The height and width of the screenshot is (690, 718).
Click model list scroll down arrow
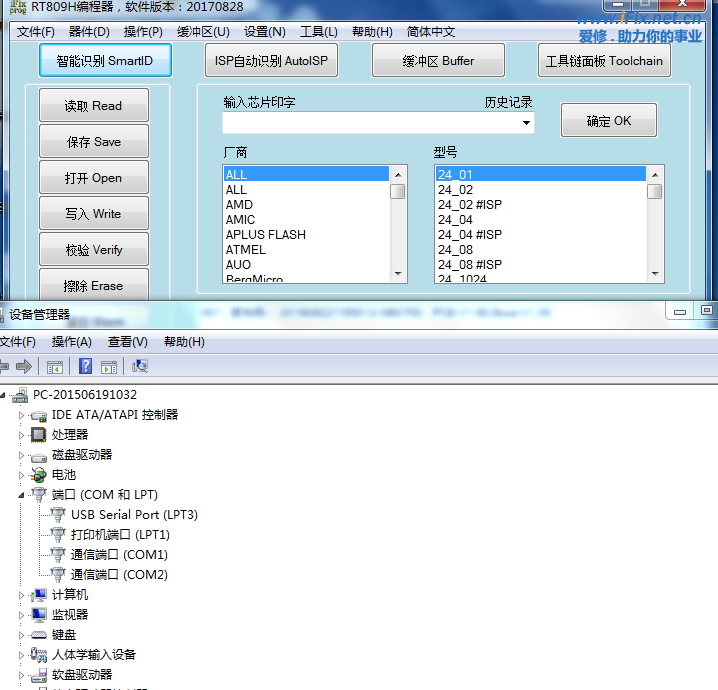click(655, 274)
